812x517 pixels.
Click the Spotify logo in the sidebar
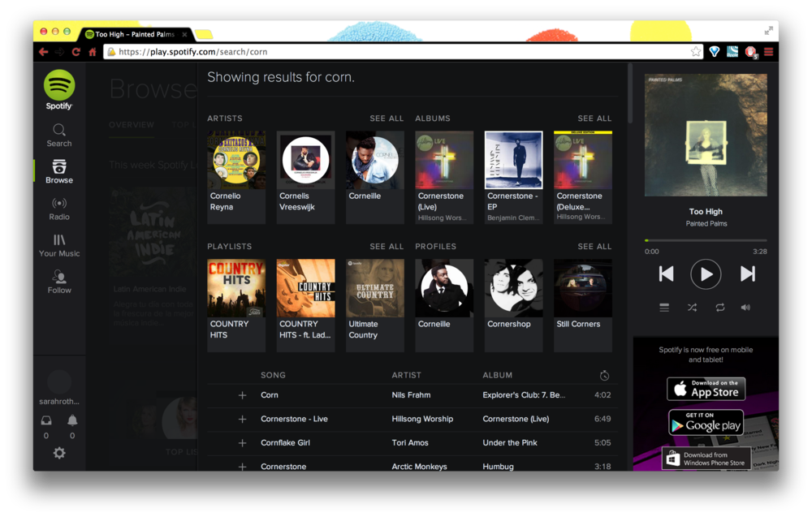click(59, 89)
